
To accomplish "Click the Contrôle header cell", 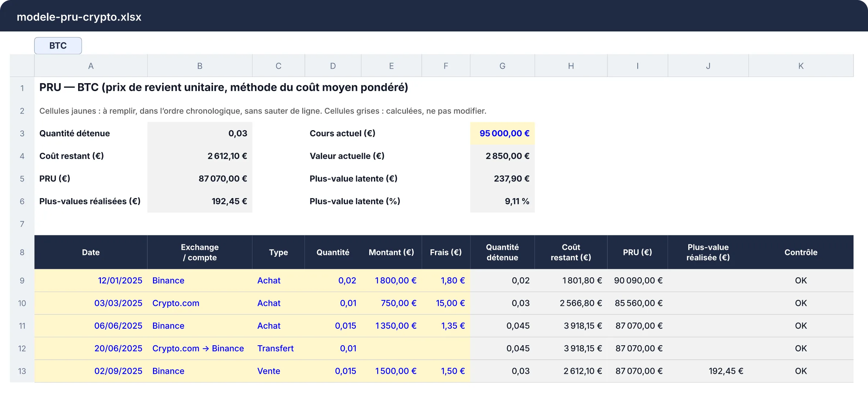I will 801,252.
